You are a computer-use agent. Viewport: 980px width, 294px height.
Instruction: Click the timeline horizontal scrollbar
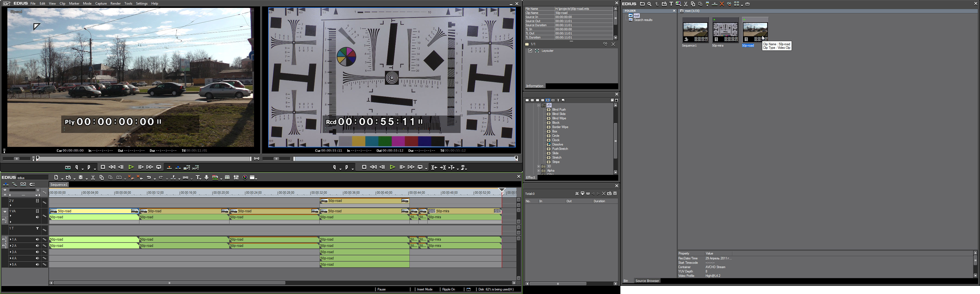click(169, 283)
